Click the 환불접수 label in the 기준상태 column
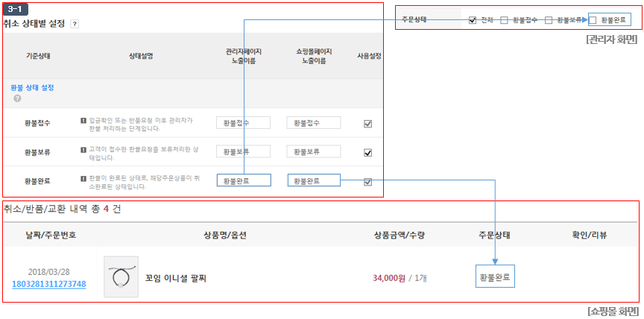Viewport: 644px width, 319px height. click(x=37, y=123)
